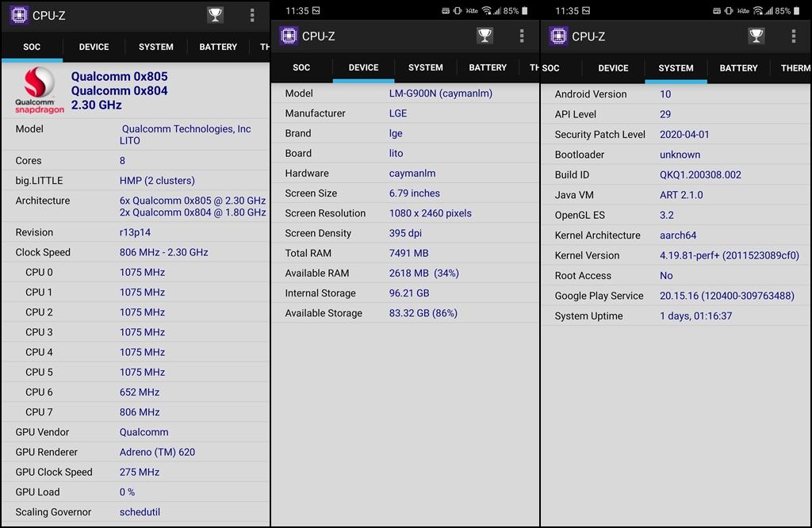Click GPU Renderer 'Adreno (TM) 620'
812x528 pixels.
click(157, 452)
